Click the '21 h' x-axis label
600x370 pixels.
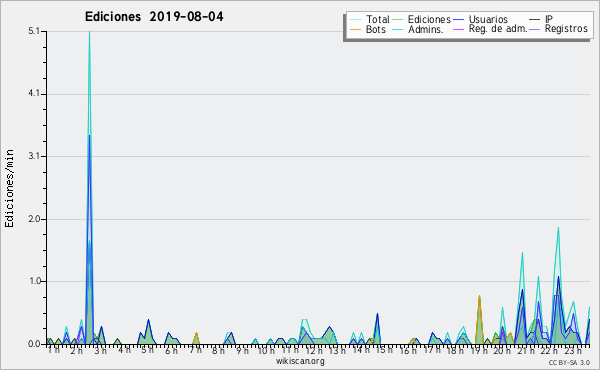(526, 350)
